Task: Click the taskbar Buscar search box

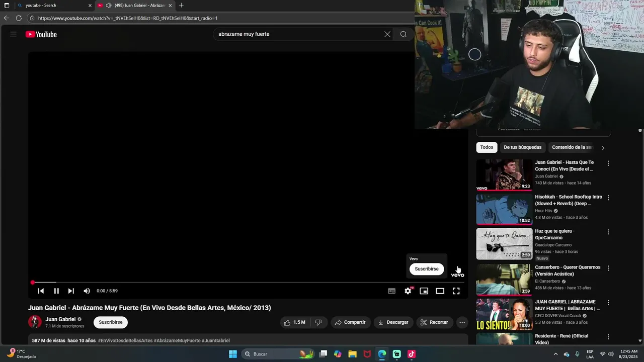Action: click(279, 354)
